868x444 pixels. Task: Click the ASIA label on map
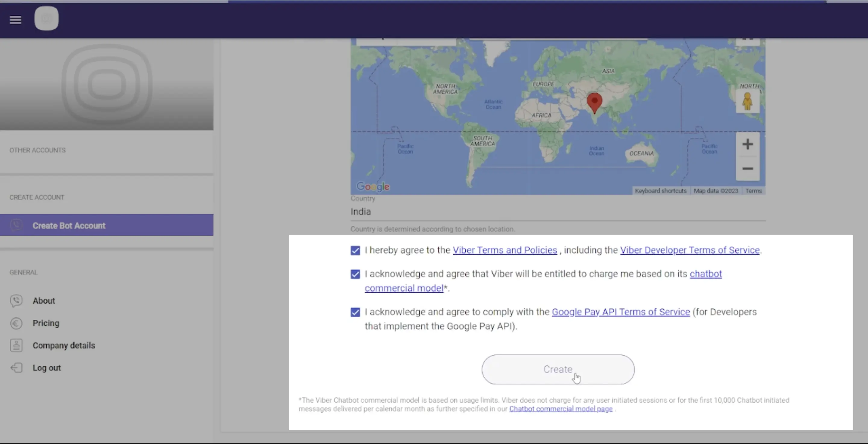click(608, 71)
